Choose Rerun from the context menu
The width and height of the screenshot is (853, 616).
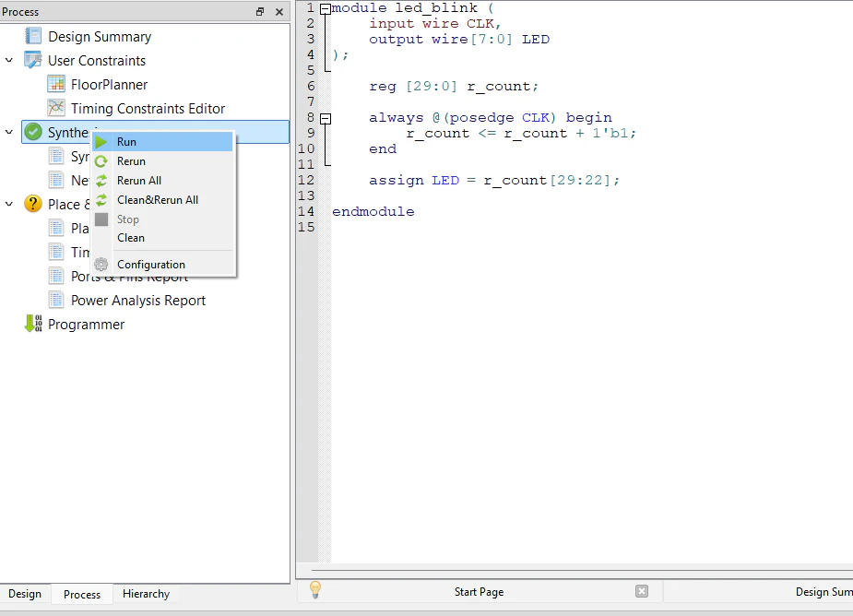point(164,161)
